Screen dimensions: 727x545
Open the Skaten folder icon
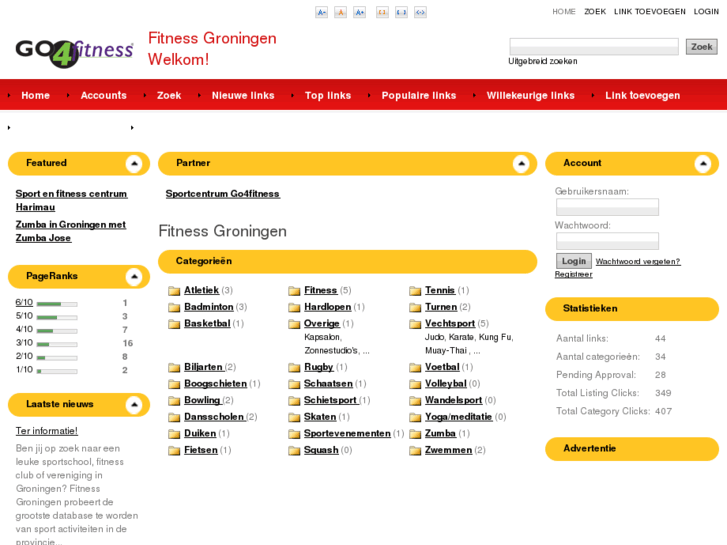pyautogui.click(x=294, y=417)
